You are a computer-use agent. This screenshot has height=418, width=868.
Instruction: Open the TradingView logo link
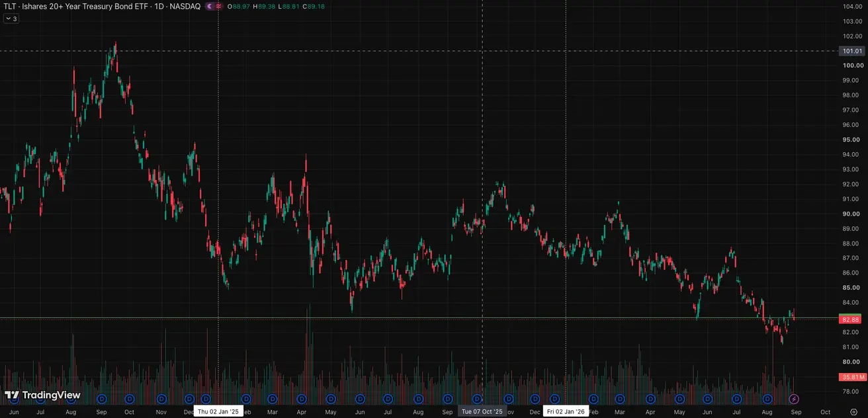[42, 396]
